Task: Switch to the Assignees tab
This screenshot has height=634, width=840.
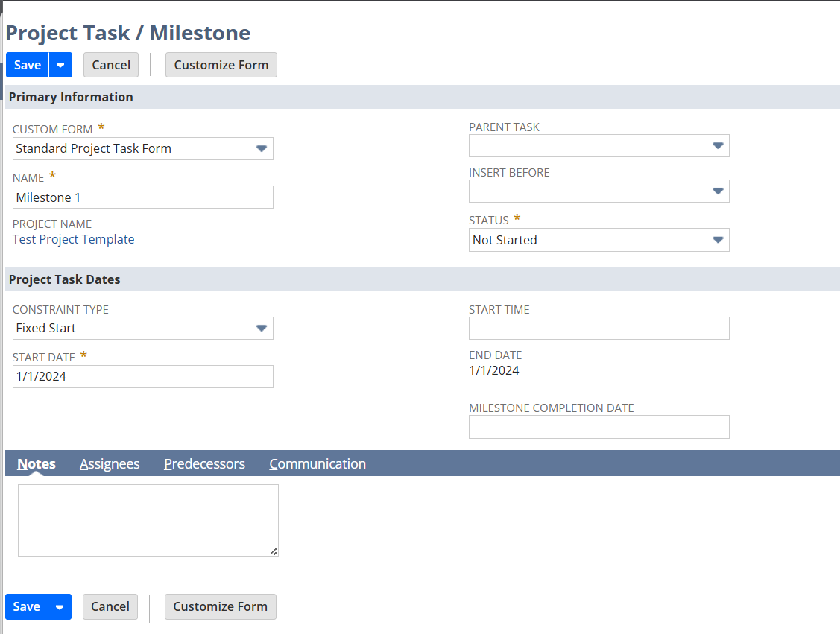Action: click(110, 463)
